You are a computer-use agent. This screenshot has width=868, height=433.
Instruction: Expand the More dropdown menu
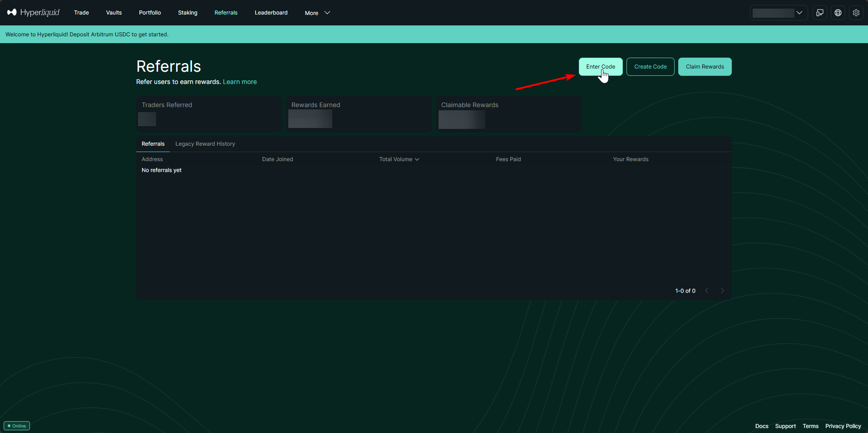(317, 13)
